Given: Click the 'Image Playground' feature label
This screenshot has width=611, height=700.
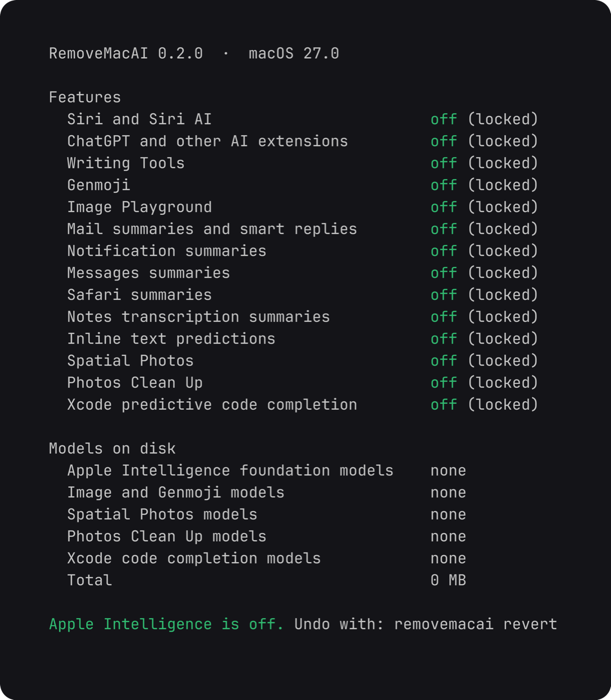Looking at the screenshot, I should pyautogui.click(x=140, y=207).
